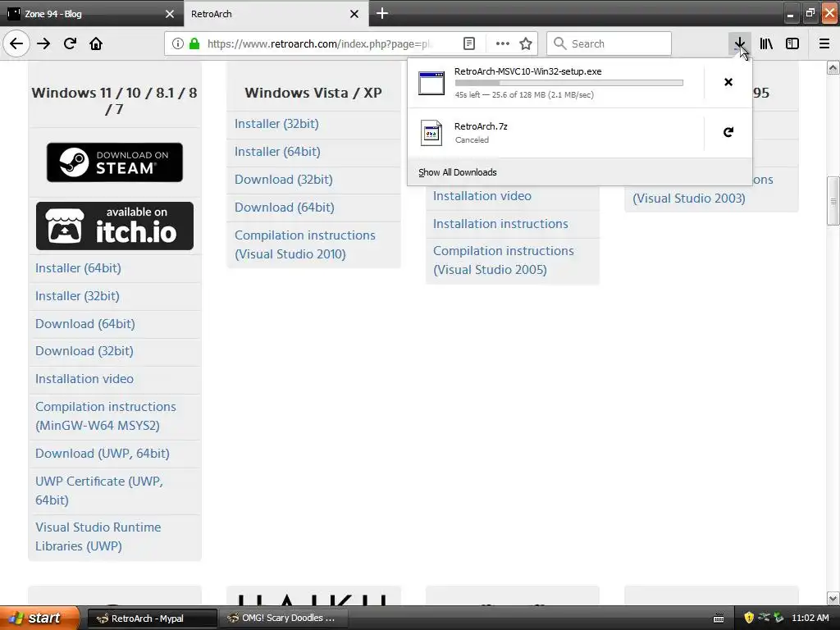Switch to RetroArch - Mypal taskbar window

(x=152, y=619)
